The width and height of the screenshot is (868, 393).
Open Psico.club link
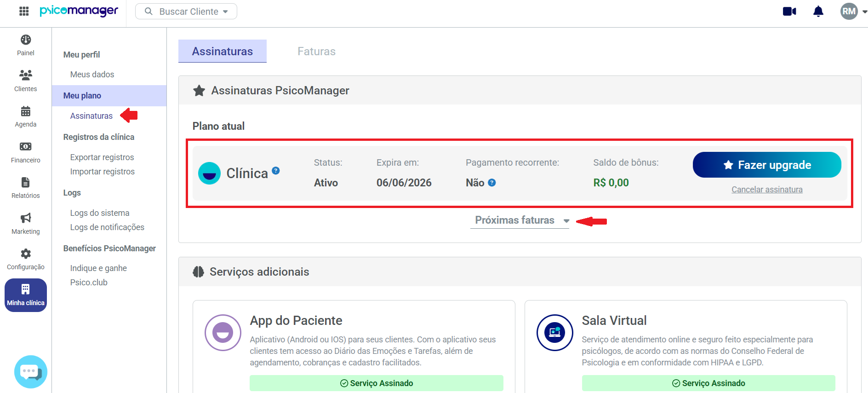[x=89, y=283]
